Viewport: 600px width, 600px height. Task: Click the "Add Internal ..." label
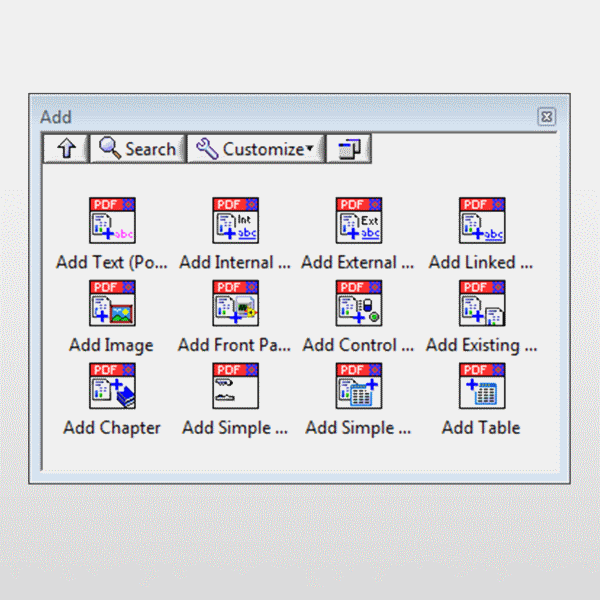(x=235, y=262)
